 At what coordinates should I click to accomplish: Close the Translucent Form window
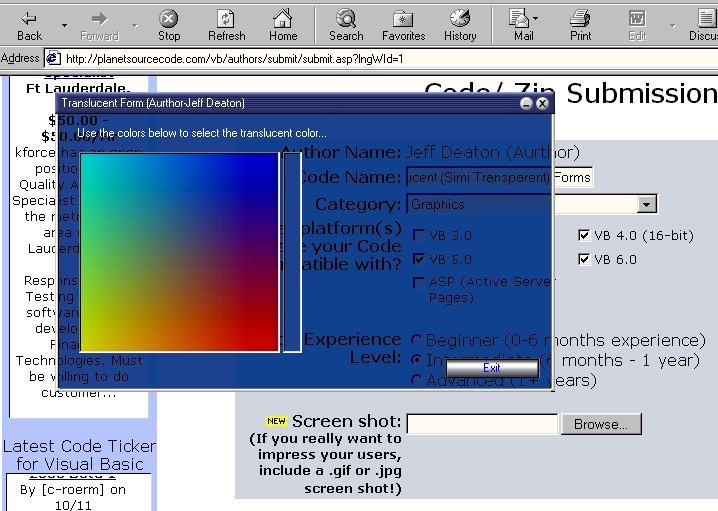tap(542, 103)
